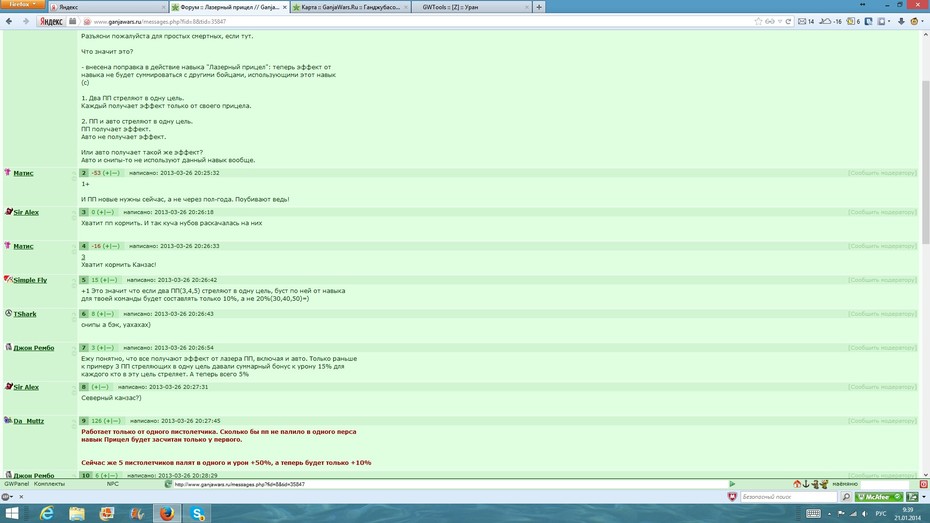Click post 7 timestamp 2013-03-26 20:26:54
The image size is (930, 523).
point(182,348)
